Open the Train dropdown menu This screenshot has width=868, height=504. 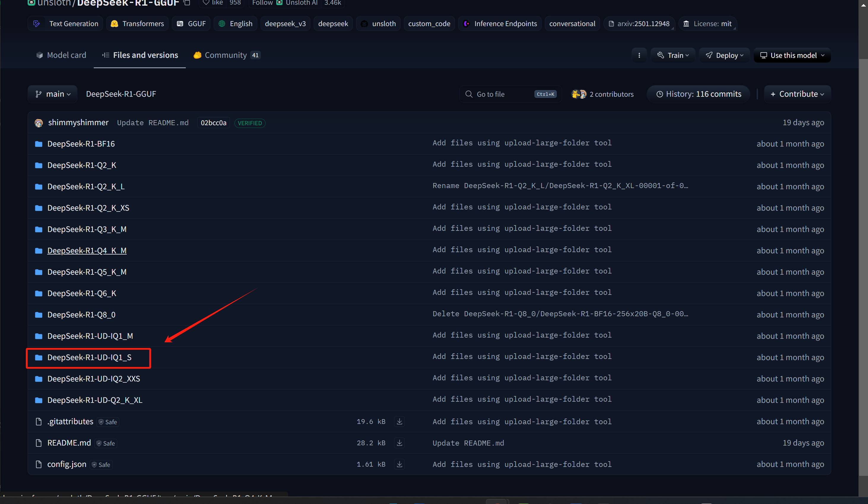click(673, 55)
